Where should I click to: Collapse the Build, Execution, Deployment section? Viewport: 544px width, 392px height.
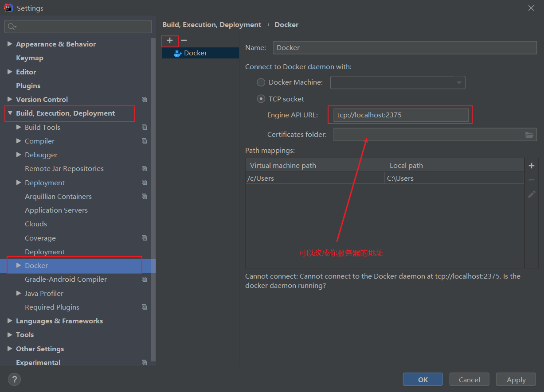click(10, 113)
